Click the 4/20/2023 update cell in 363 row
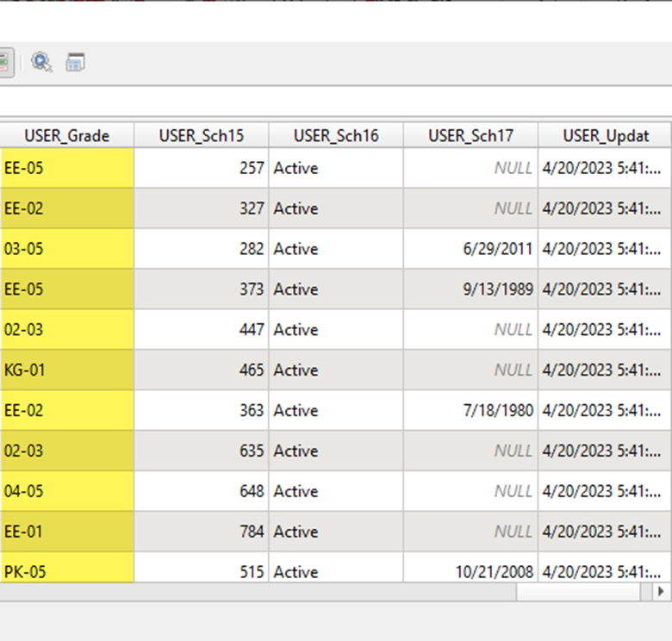 click(605, 410)
